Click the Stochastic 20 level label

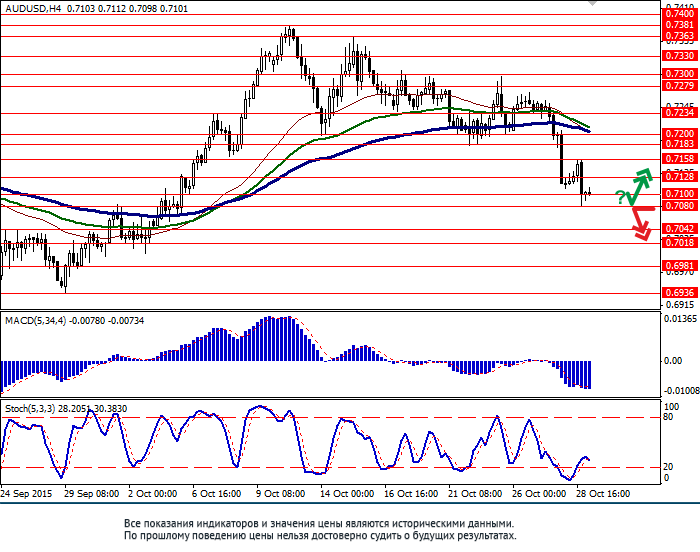click(x=668, y=467)
